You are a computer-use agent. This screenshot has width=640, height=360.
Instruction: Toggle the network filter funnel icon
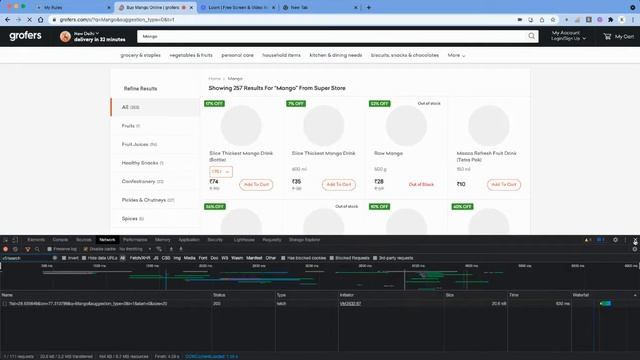[x=27, y=249]
